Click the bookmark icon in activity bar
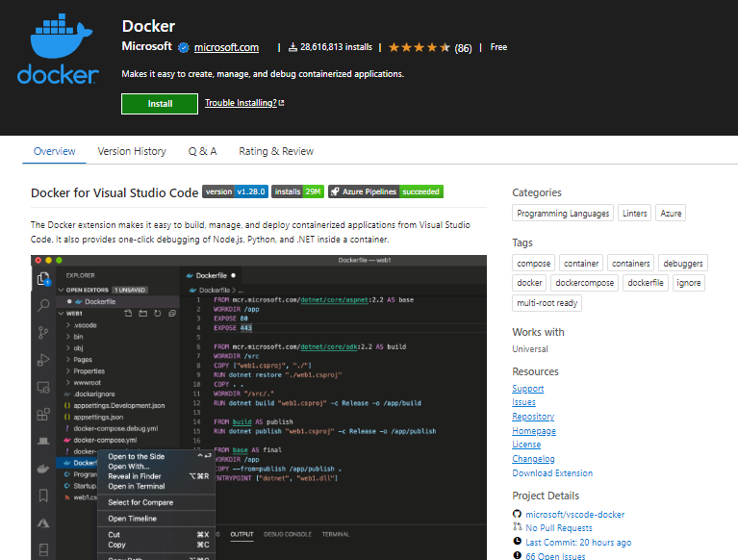The width and height of the screenshot is (738, 560). pos(43,496)
